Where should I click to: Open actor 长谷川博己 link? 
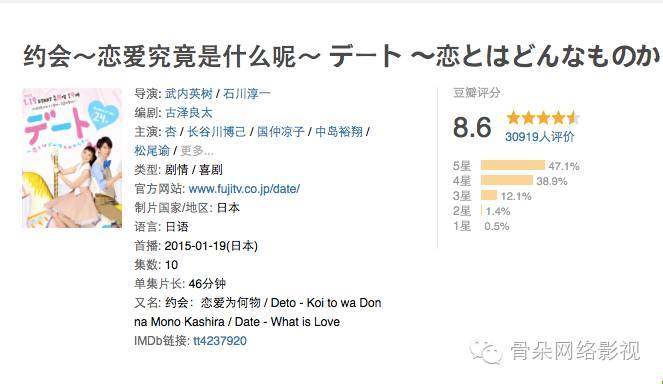click(216, 132)
